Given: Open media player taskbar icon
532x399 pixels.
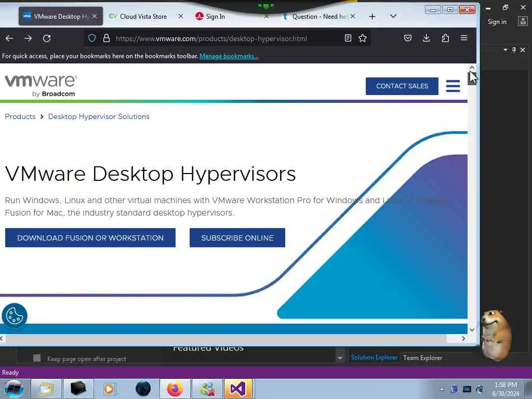Looking at the screenshot, I should click(x=110, y=389).
